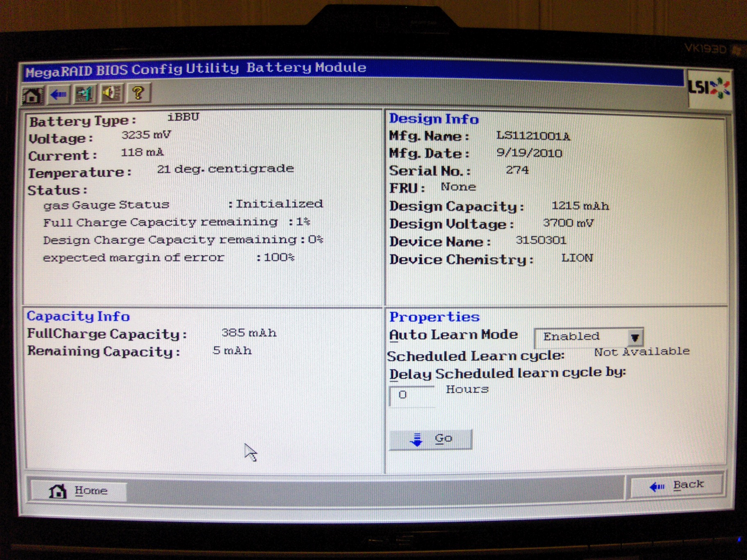Click the Design Info heading
747x560 pixels.
point(434,119)
